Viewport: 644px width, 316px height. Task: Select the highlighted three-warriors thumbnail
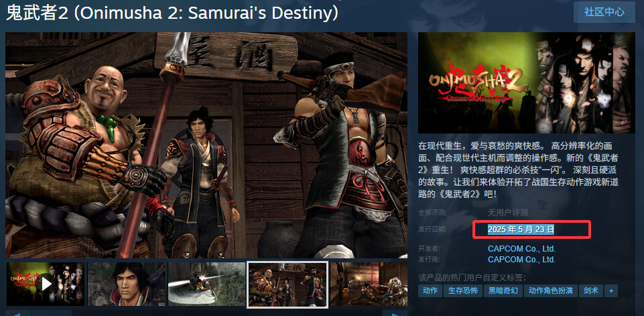point(287,284)
